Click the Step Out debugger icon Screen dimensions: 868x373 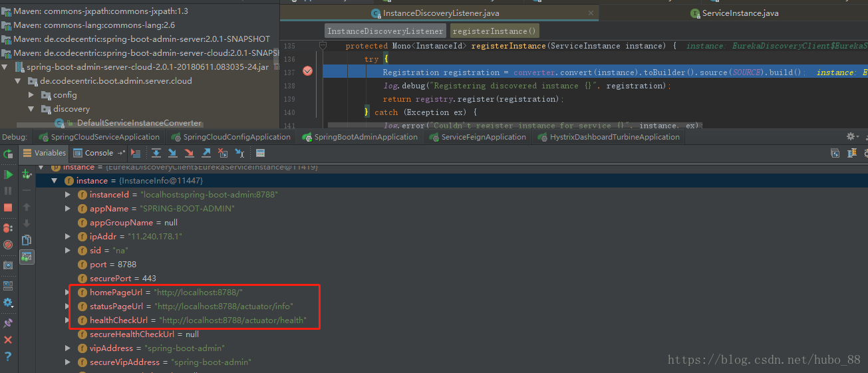(206, 153)
